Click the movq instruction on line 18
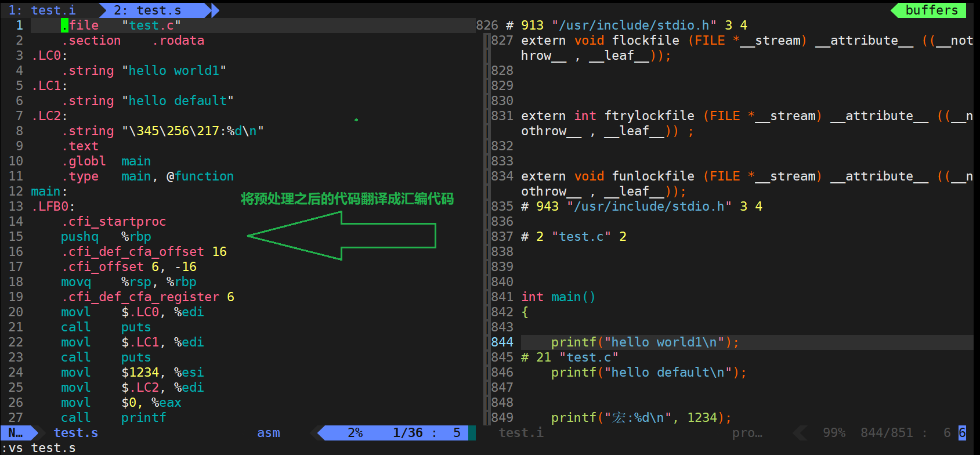This screenshot has height=455, width=980. pos(76,281)
